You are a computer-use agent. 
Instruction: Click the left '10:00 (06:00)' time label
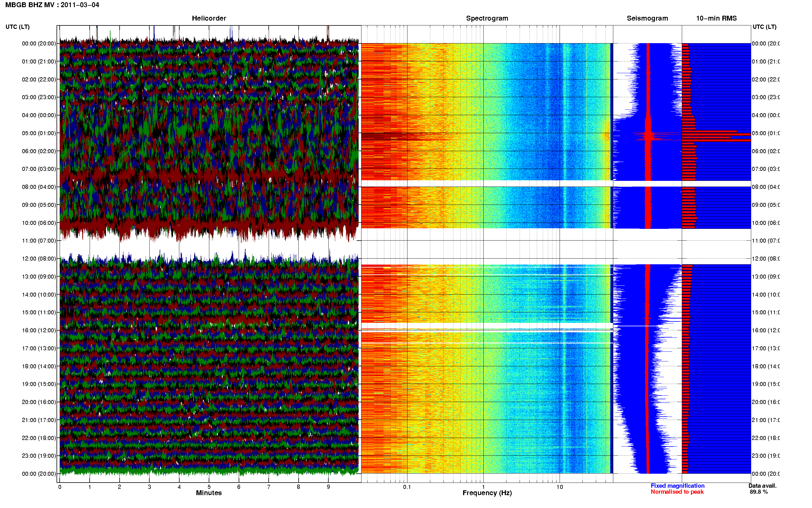[39, 223]
